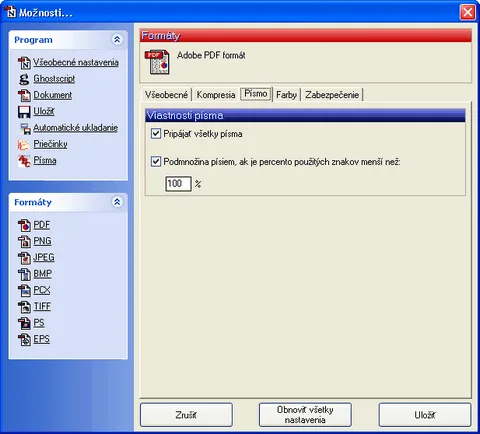Collapse the Program panel chevron

(x=117, y=40)
